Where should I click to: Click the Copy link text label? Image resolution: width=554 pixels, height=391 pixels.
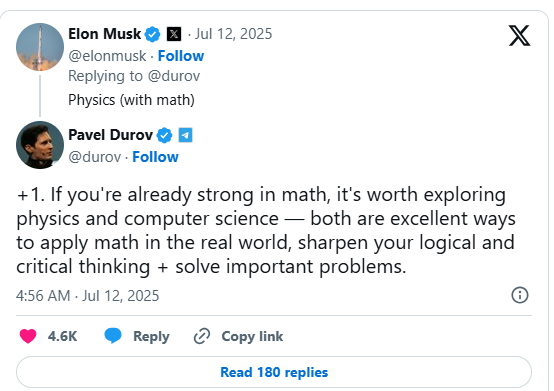pyautogui.click(x=252, y=336)
